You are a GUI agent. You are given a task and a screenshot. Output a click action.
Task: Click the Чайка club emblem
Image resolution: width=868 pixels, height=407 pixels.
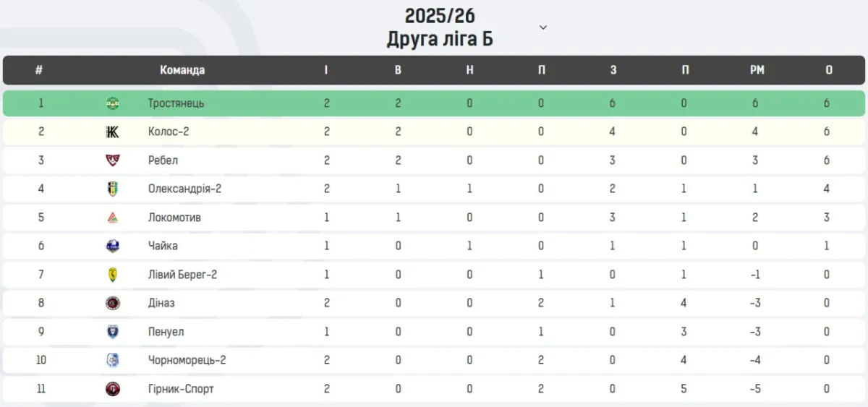[113, 246]
